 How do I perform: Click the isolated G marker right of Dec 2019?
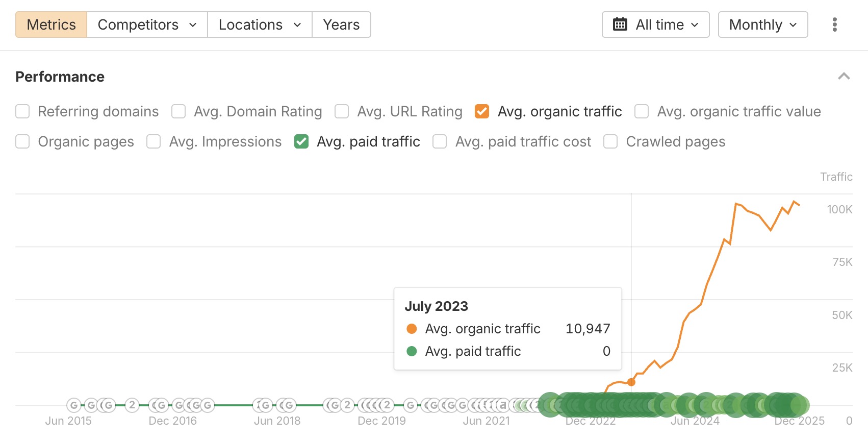411,405
